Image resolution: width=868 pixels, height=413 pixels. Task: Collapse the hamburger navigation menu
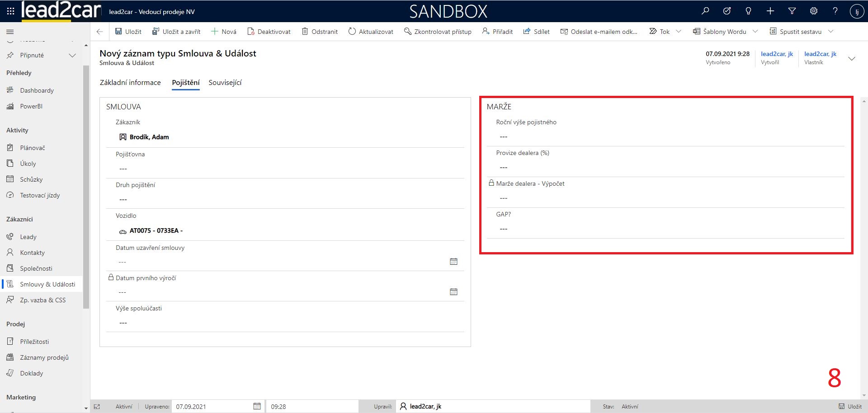pos(10,32)
